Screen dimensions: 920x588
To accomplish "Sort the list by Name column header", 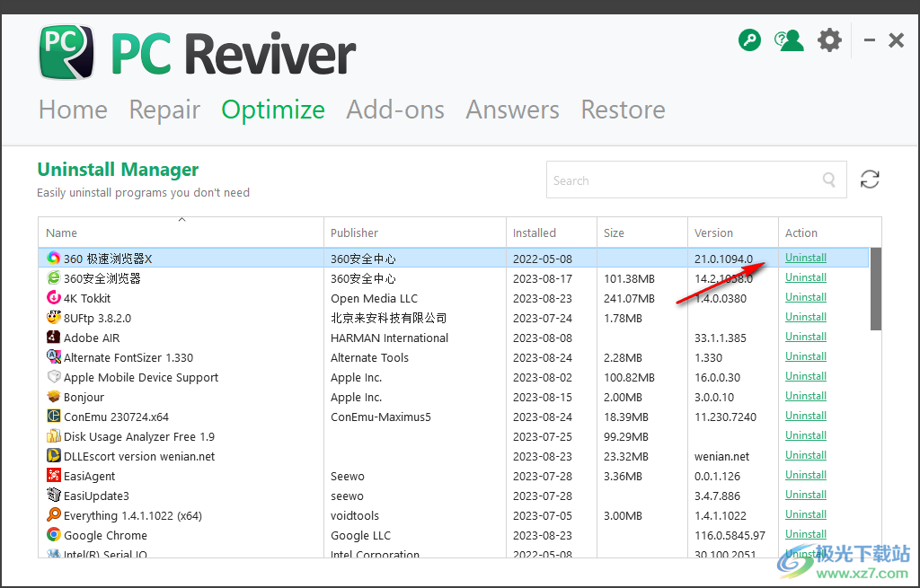I will (x=181, y=233).
